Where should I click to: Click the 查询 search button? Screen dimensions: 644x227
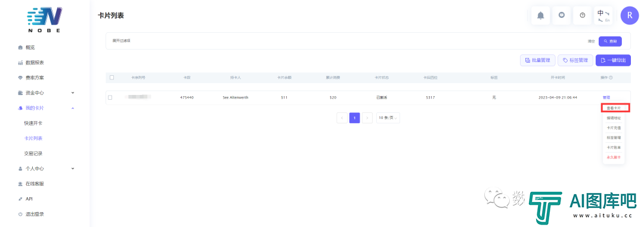[x=610, y=41]
